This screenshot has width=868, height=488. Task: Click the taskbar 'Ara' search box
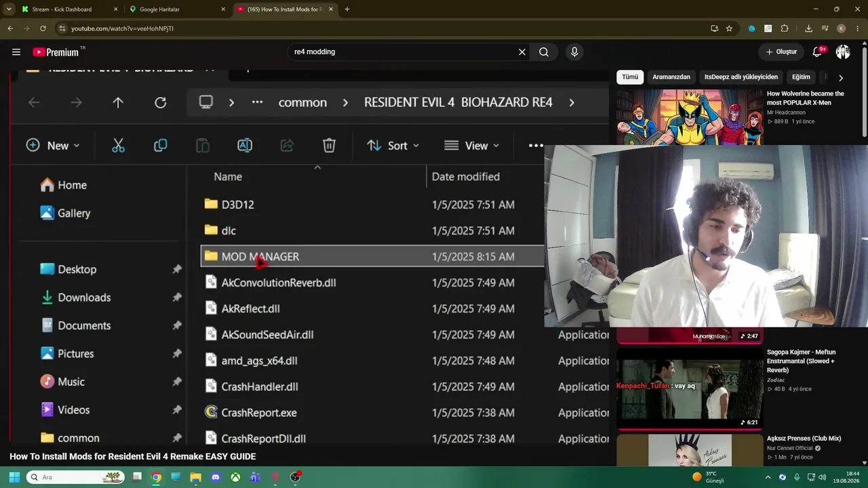point(76,477)
